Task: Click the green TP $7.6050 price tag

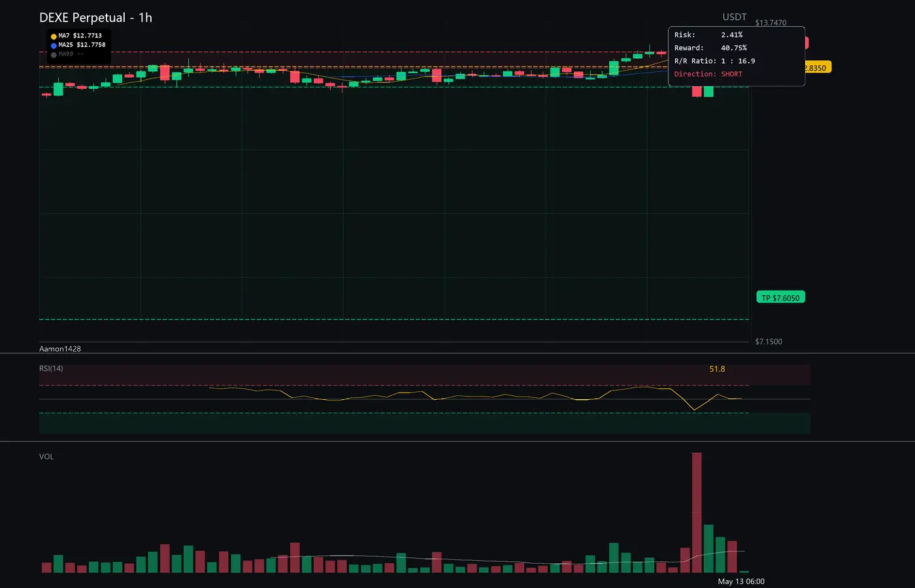Action: point(780,298)
